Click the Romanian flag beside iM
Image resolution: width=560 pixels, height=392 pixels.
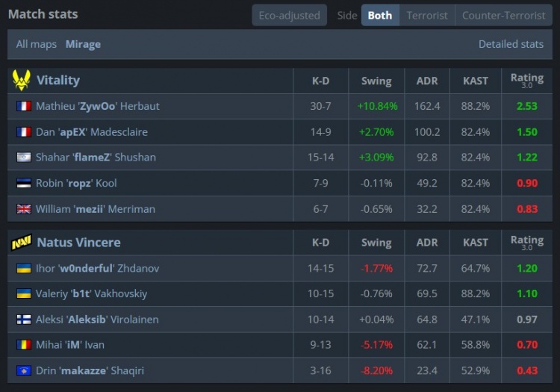coord(23,345)
